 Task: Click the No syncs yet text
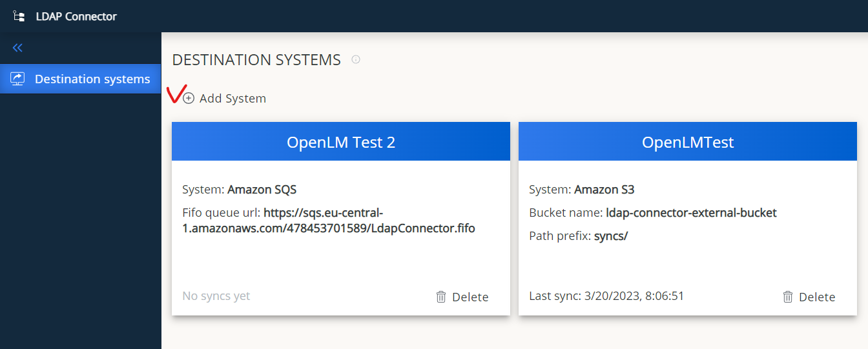point(216,296)
